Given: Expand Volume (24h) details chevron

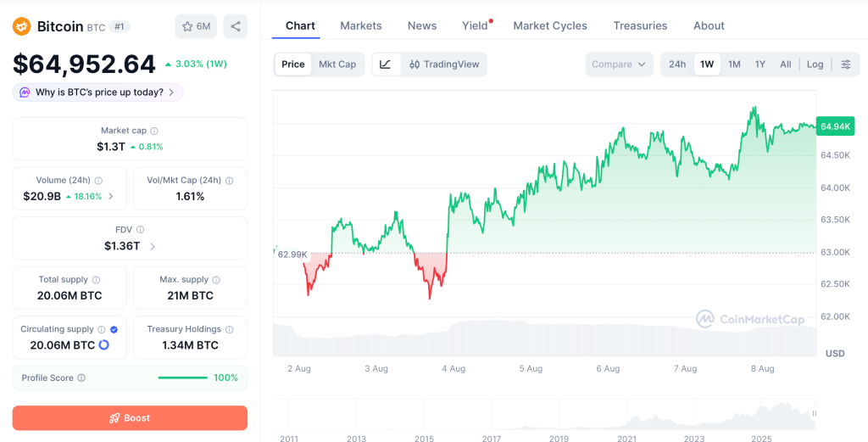Looking at the screenshot, I should tap(111, 196).
